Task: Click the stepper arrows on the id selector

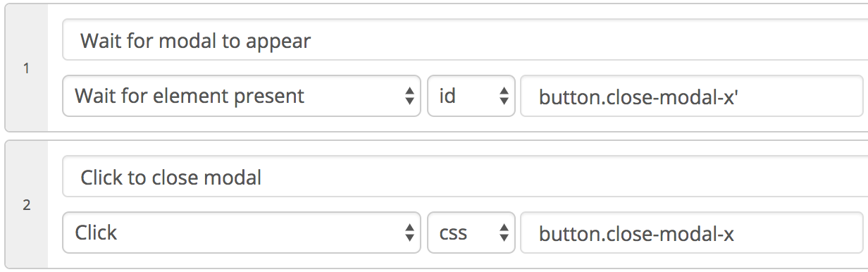Action: pos(504,96)
